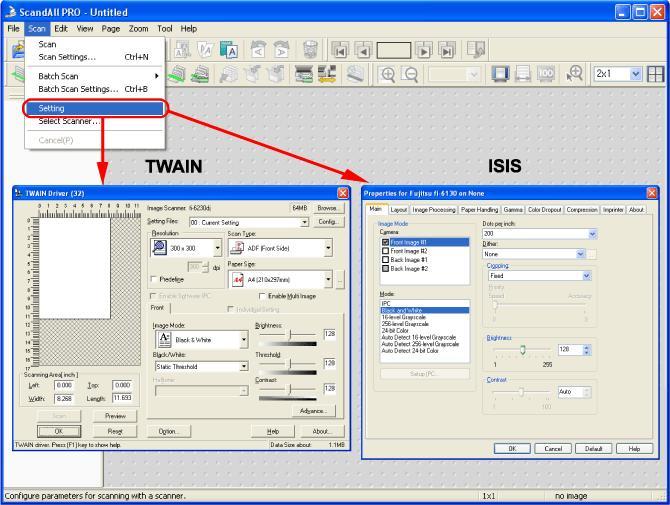670x505 pixels.
Task: Expand the Paper Size A4 dropdown
Action: point(328,279)
